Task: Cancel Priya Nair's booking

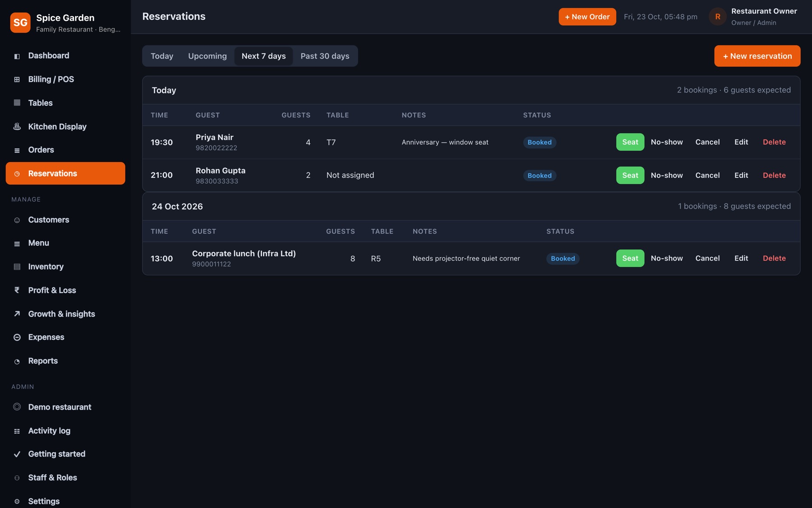Action: (707, 142)
